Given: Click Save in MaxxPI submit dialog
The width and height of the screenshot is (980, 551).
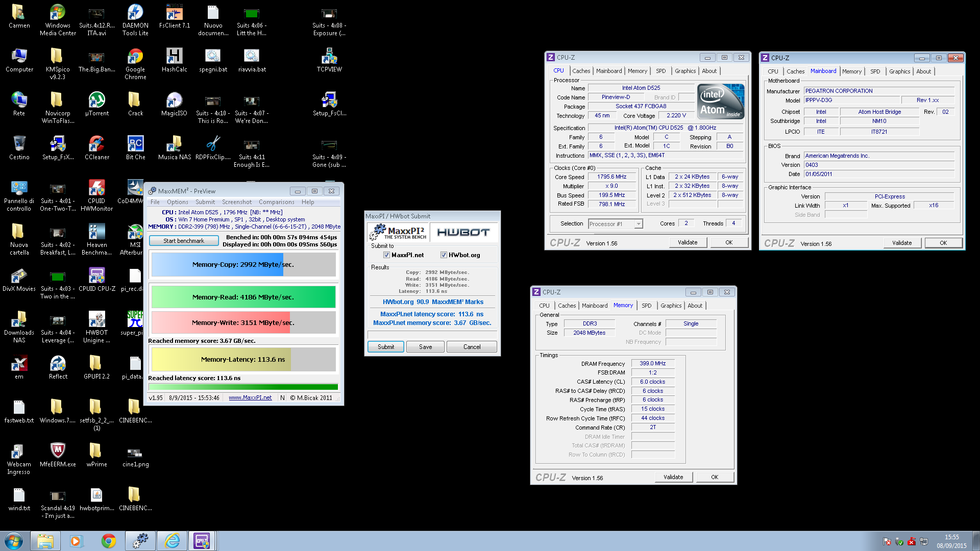Looking at the screenshot, I should pos(425,347).
